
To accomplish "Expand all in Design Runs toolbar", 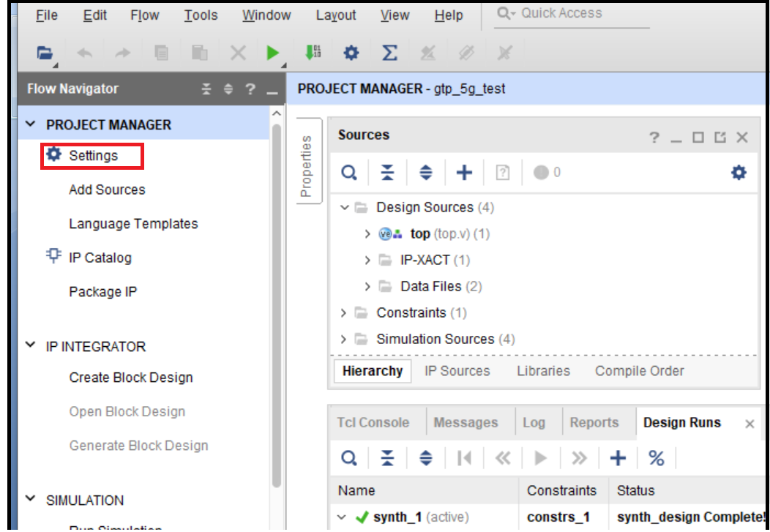I will [426, 458].
